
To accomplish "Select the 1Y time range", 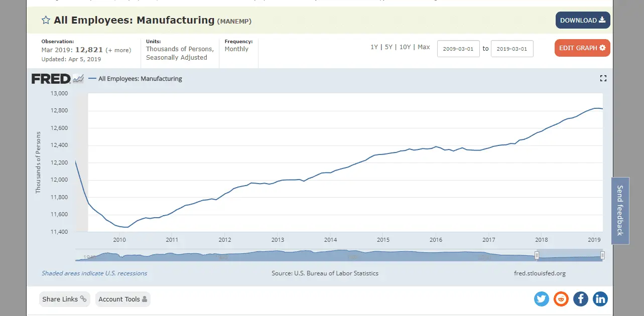I will pyautogui.click(x=374, y=47).
